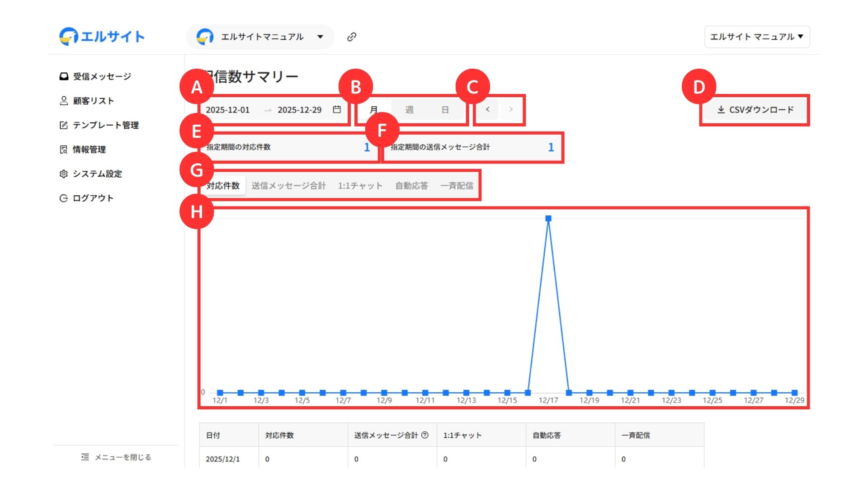Expand the エルサイトマニュアル account dropdown
Image resolution: width=868 pixels, height=488 pixels.
click(320, 37)
